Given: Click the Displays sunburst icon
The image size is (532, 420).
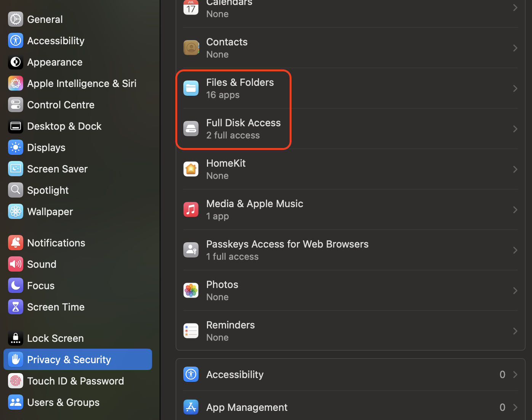Looking at the screenshot, I should point(15,147).
